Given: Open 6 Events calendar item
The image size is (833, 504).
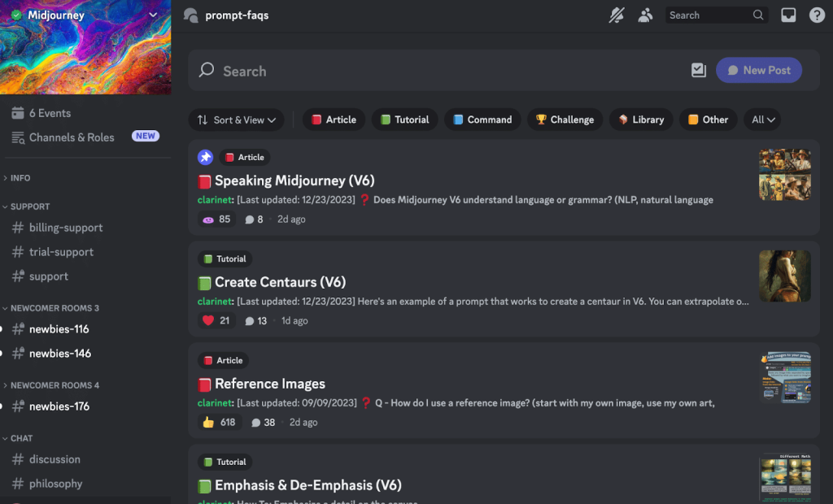Looking at the screenshot, I should tap(50, 113).
